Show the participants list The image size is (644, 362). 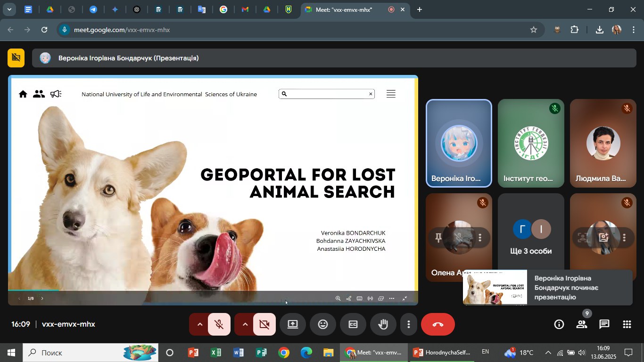(581, 324)
